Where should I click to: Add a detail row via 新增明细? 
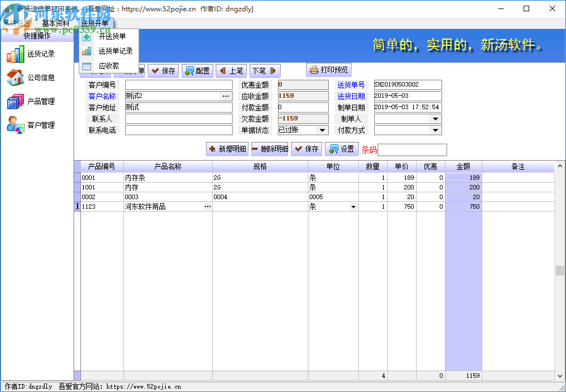(226, 149)
